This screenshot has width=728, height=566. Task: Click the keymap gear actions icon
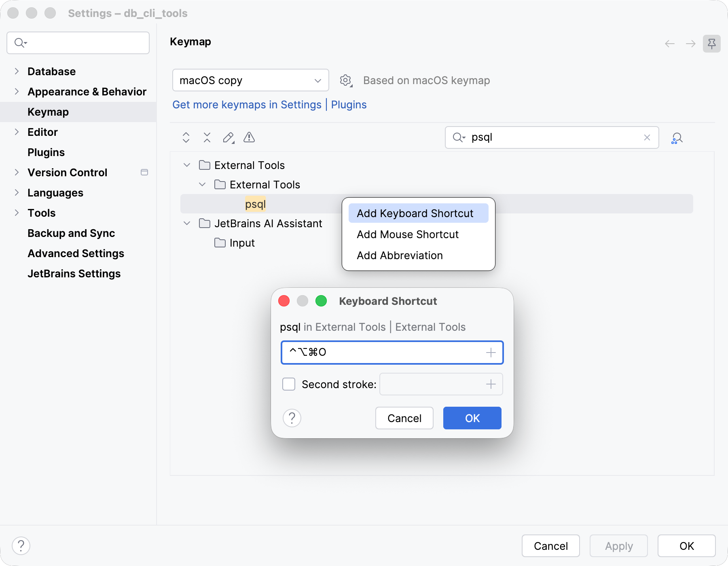click(x=346, y=80)
